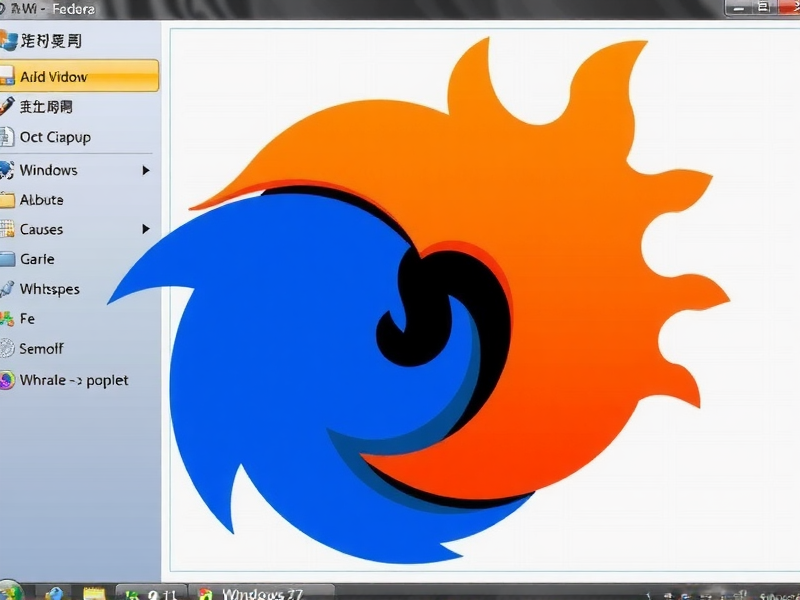Click the Aild Vidow video icon
This screenshot has height=600, width=800.
point(10,76)
